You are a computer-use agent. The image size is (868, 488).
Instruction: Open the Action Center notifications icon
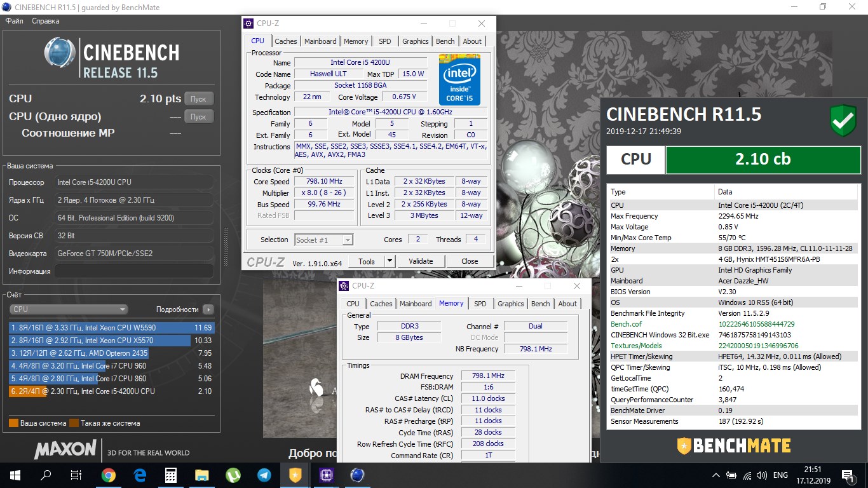click(x=848, y=475)
